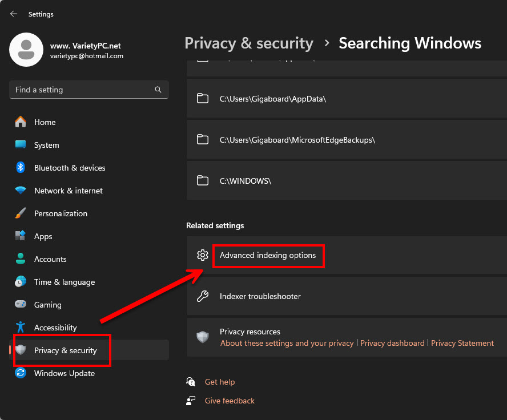Select the C:\Users\Gigaboard\AppData\ folder row
The height and width of the screenshot is (420, 507).
pos(347,99)
